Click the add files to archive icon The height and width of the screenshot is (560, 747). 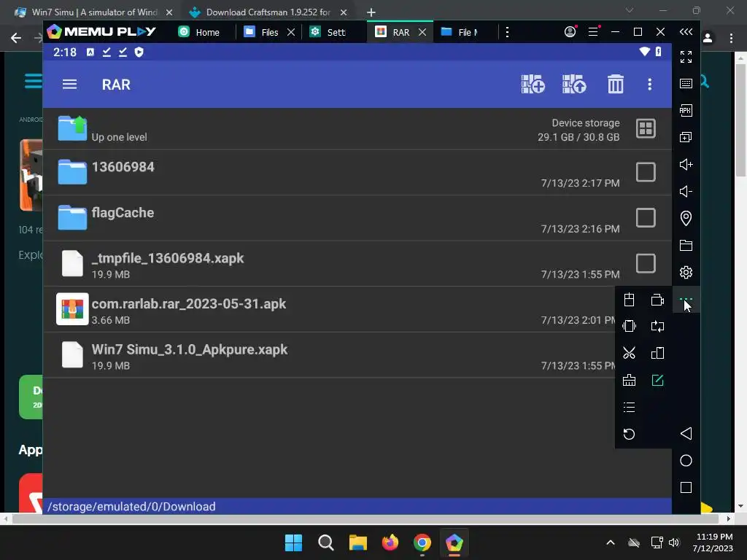tap(533, 85)
